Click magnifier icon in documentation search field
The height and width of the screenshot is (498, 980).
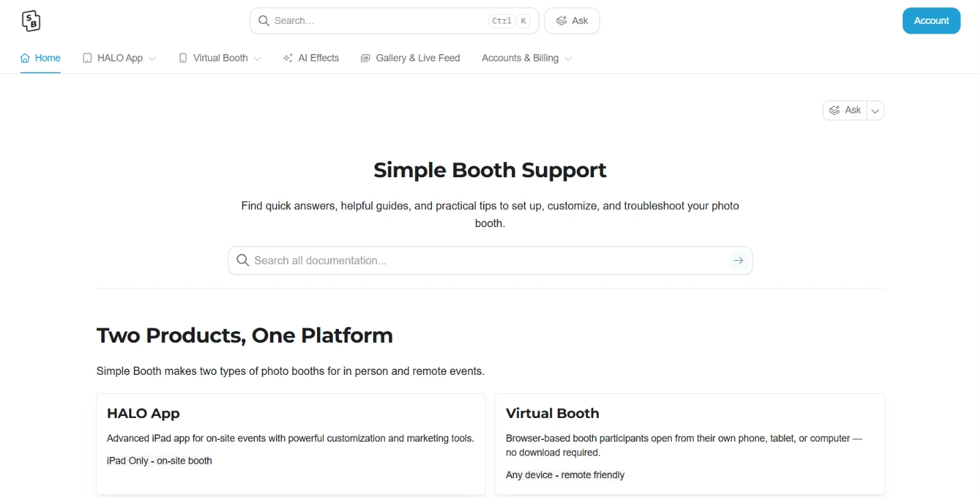(x=243, y=261)
